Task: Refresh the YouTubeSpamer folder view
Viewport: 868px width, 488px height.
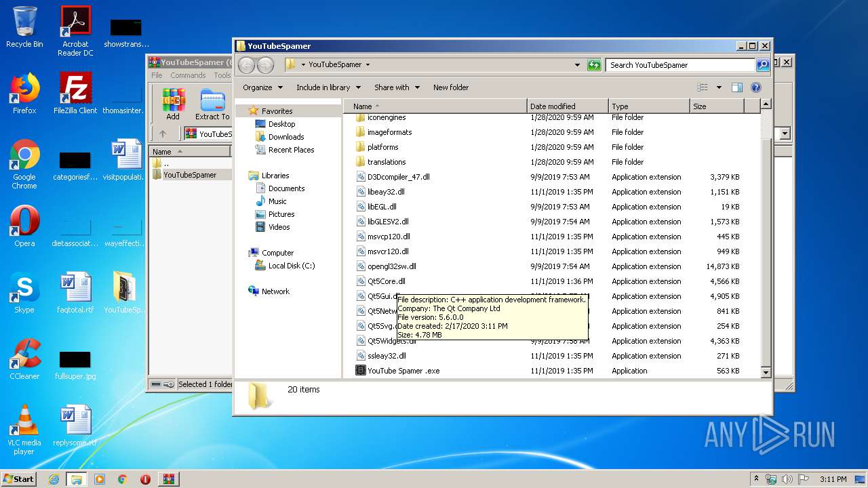Action: coord(594,65)
